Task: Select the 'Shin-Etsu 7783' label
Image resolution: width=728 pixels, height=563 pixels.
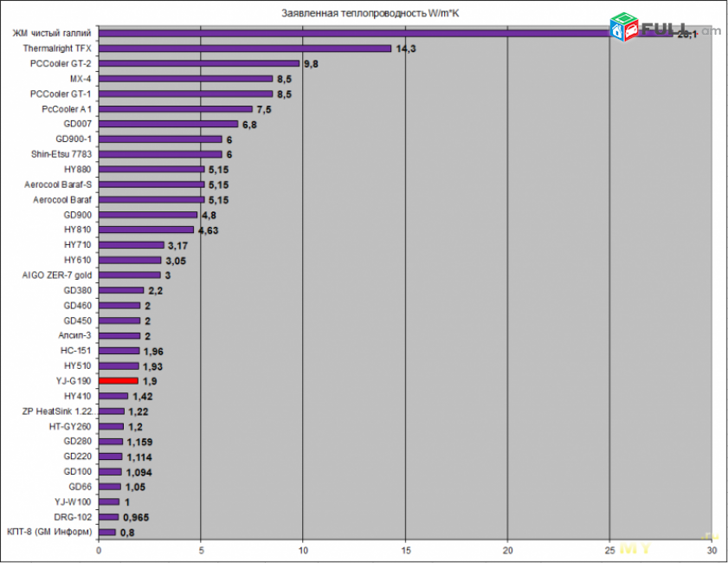Action: coord(61,154)
